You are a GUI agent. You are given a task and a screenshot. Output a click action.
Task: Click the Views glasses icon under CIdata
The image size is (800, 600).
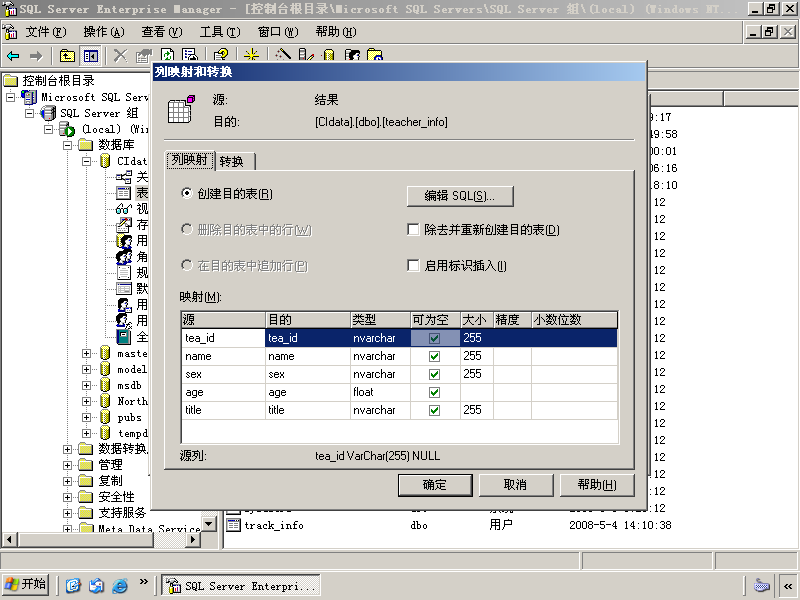[x=123, y=209]
